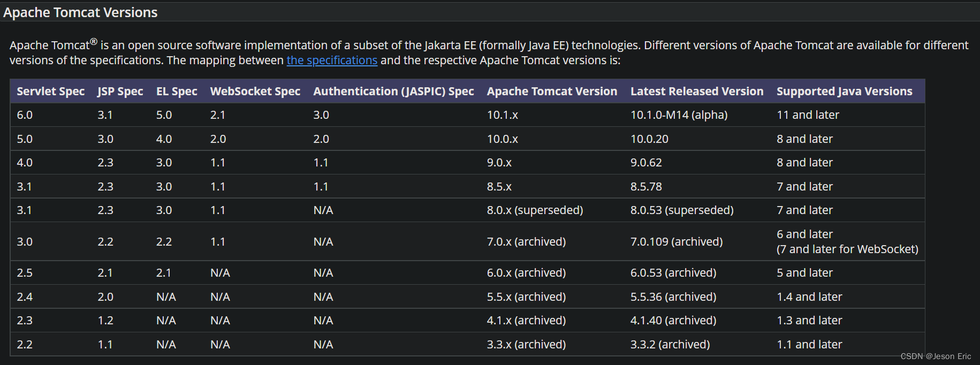980x365 pixels.
Task: Select the '4.1.x (archived)' cell
Action: tap(527, 321)
